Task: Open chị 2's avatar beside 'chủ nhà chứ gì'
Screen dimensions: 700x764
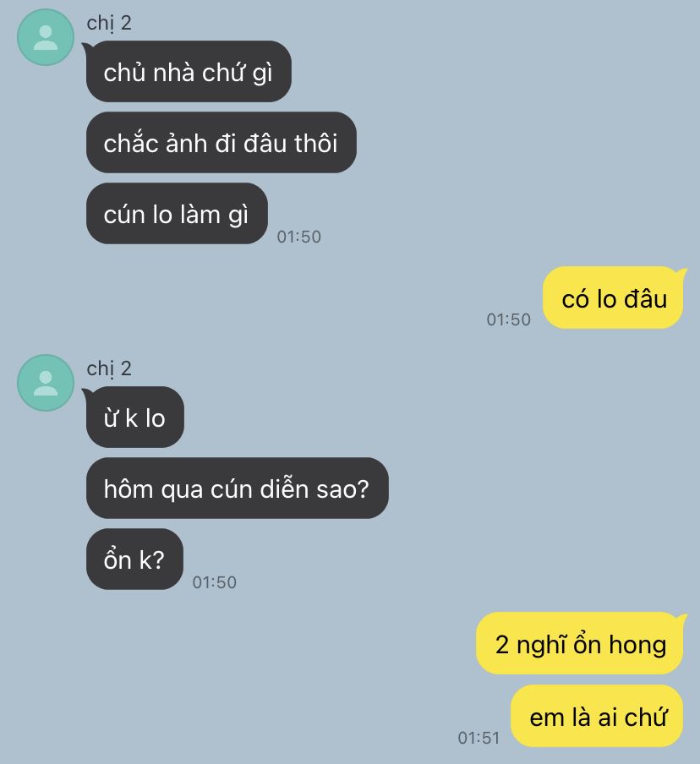Action: (x=46, y=37)
